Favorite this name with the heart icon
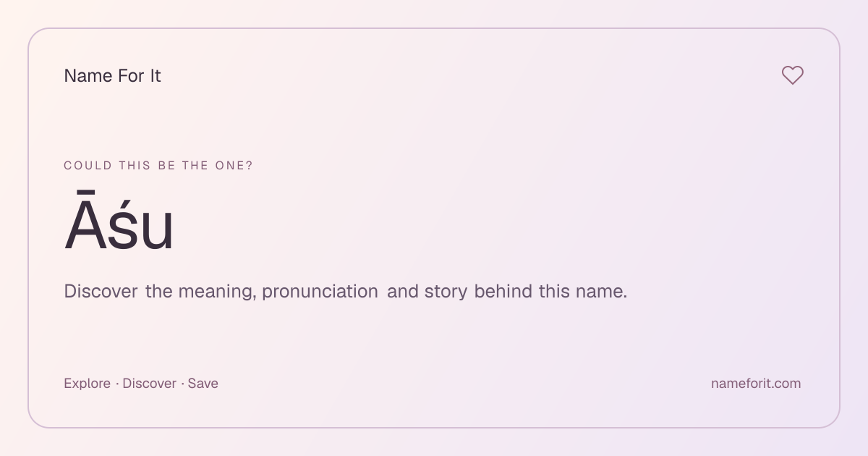868x456 pixels. (793, 75)
